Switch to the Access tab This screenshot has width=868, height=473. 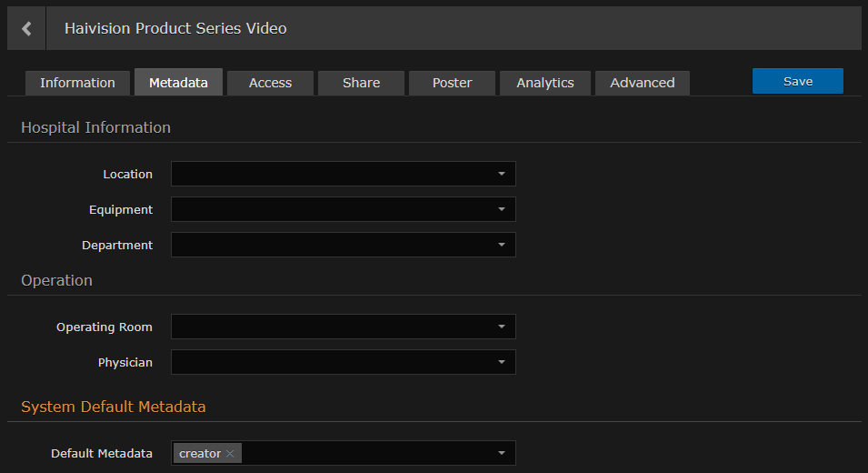[270, 83]
